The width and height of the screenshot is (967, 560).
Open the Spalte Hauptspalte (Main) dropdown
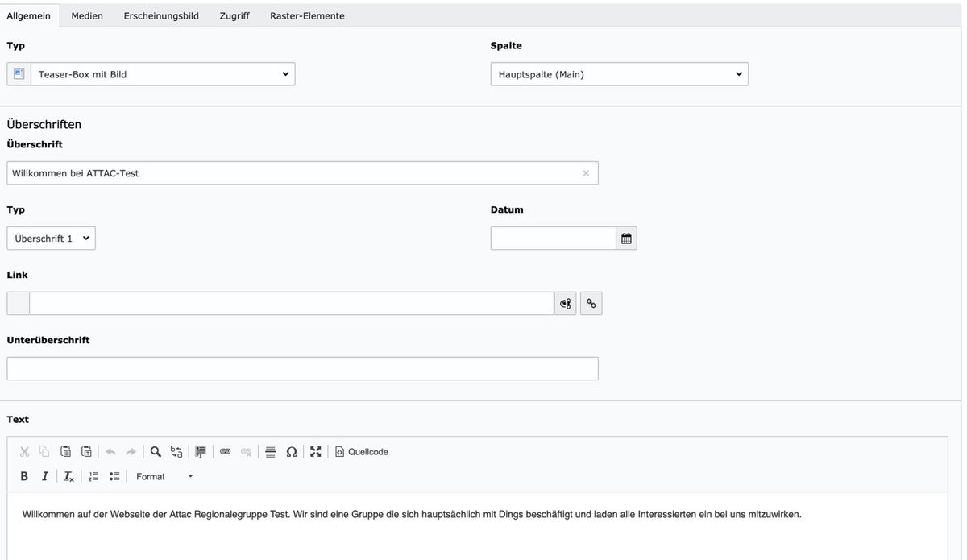[x=619, y=74]
